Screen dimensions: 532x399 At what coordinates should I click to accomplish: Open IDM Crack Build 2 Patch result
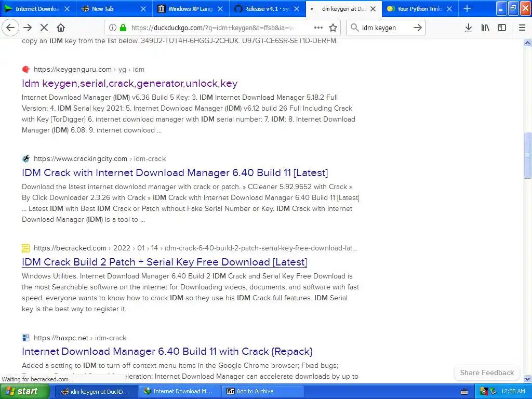point(165,262)
